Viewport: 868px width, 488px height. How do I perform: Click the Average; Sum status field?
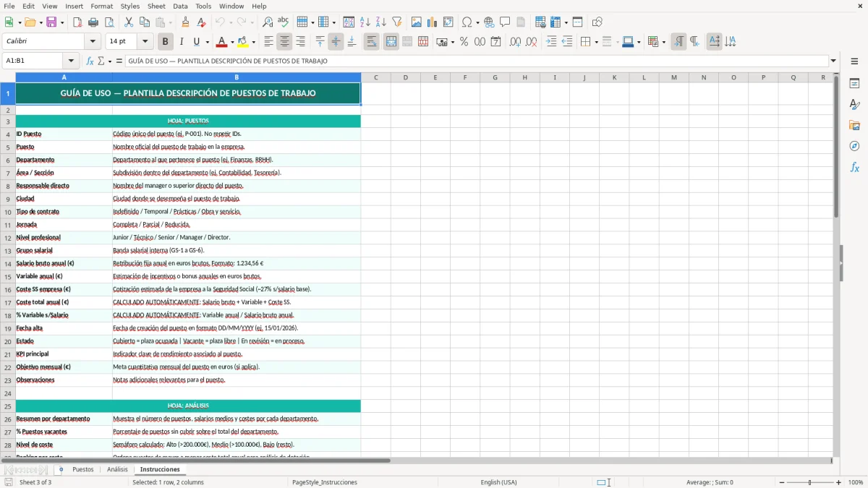710,482
